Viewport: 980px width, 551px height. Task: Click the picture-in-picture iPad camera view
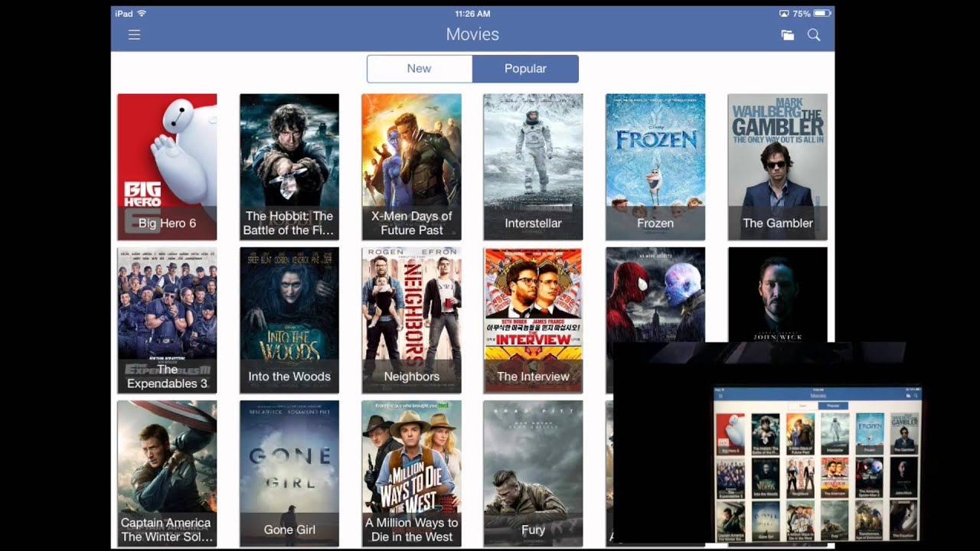point(767,442)
